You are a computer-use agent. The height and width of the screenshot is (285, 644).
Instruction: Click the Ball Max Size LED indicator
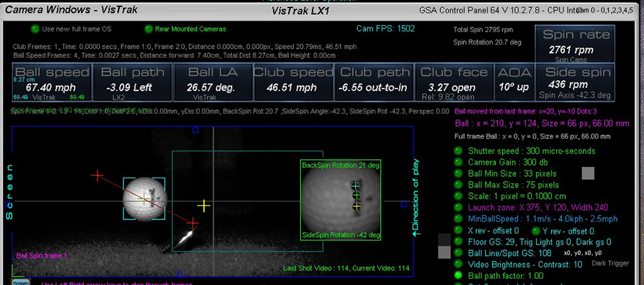(458, 185)
